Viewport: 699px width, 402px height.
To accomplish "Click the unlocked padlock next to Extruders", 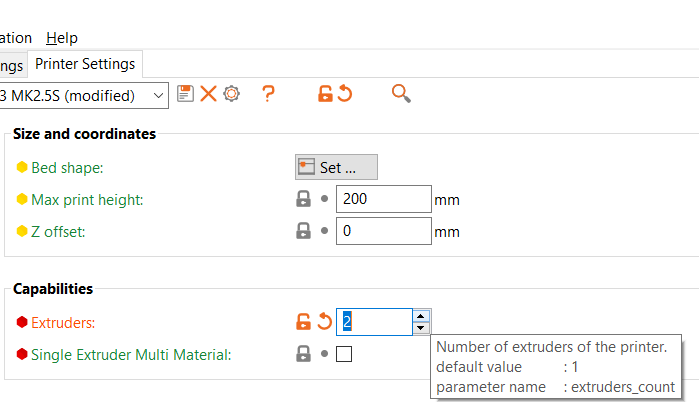I will [303, 322].
